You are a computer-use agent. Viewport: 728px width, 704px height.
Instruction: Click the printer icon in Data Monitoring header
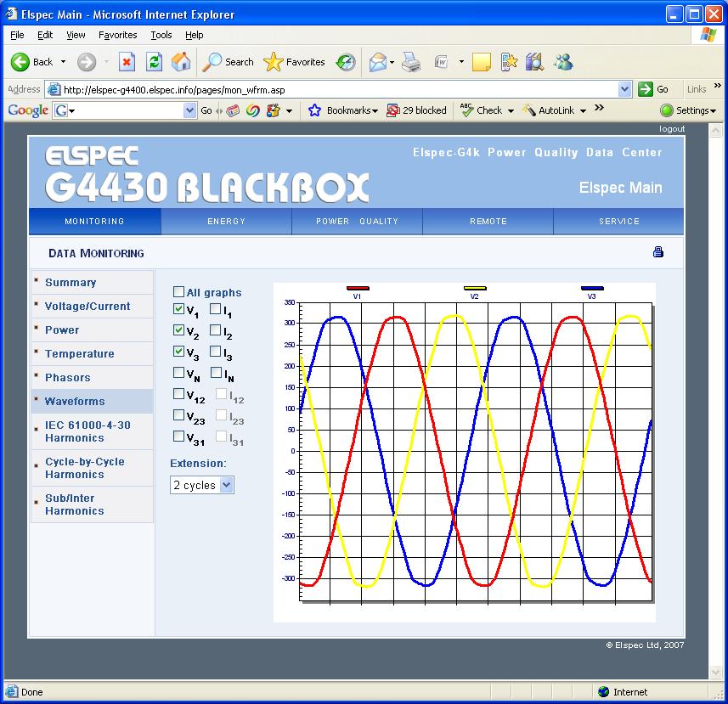(x=657, y=252)
